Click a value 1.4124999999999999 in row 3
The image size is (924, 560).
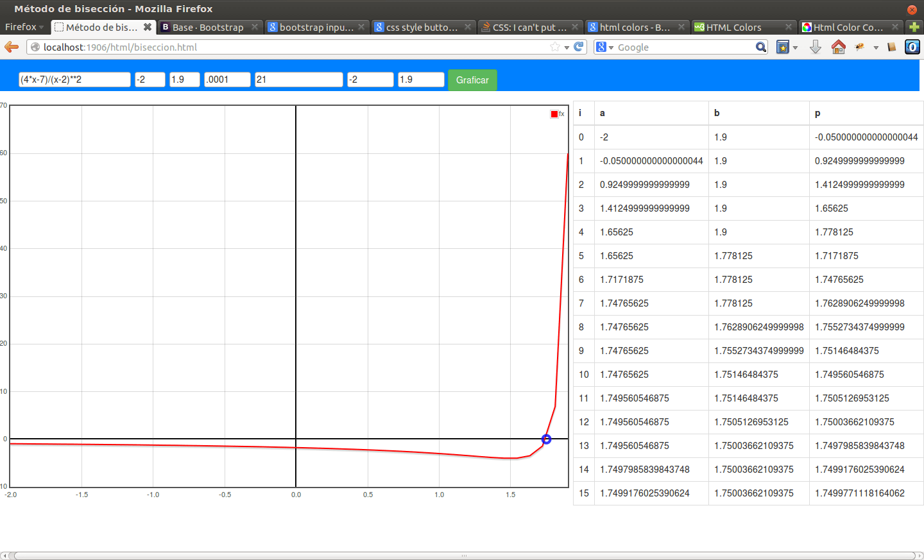[645, 208]
